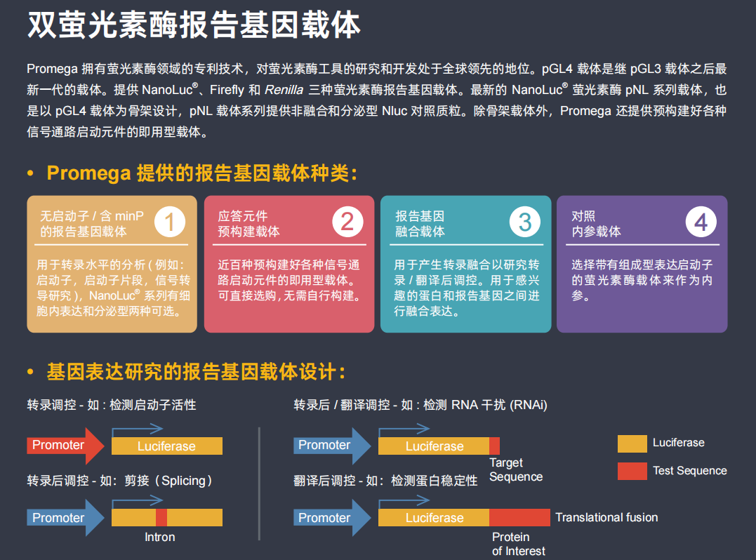Screen dimensions: 756x560
Task: Click the teal card text '用于产生转录融合'
Action: pyautogui.click(x=467, y=288)
